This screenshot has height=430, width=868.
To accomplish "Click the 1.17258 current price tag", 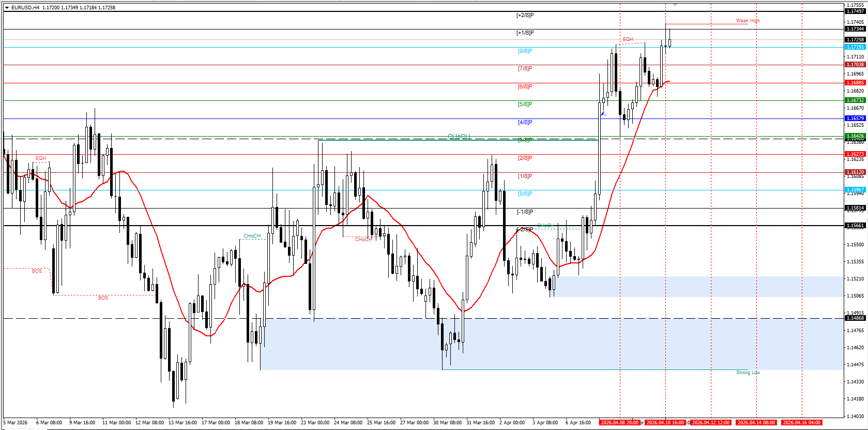I will [x=855, y=39].
